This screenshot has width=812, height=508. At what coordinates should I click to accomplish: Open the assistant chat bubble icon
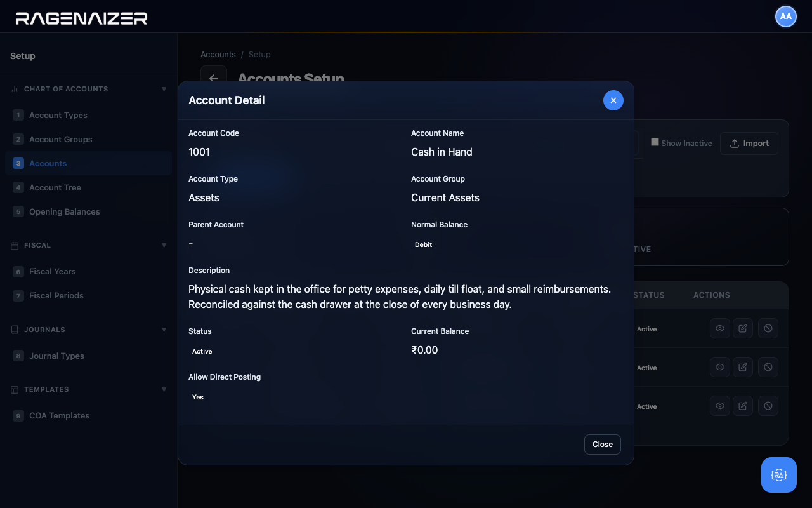(x=779, y=475)
